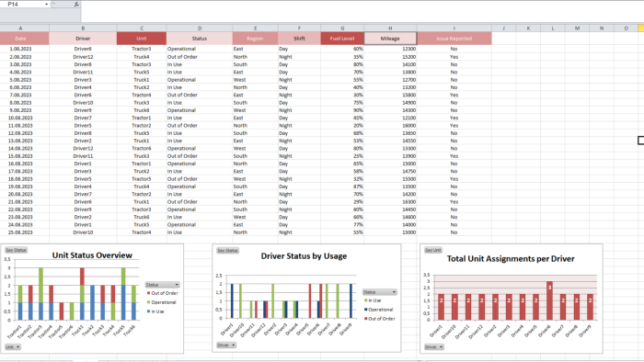
Task: Click Out of Order legend entry in Driver Status chart
Action: [x=379, y=319]
